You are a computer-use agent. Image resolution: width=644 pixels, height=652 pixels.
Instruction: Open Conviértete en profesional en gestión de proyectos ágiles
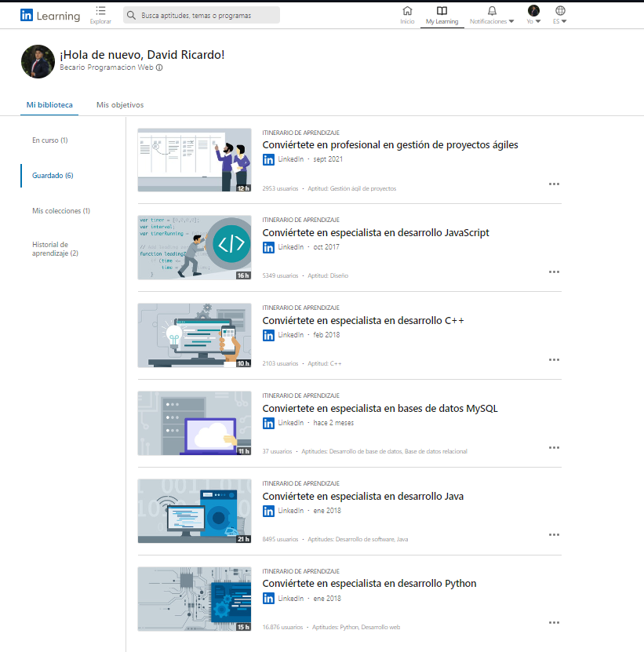pyautogui.click(x=390, y=144)
